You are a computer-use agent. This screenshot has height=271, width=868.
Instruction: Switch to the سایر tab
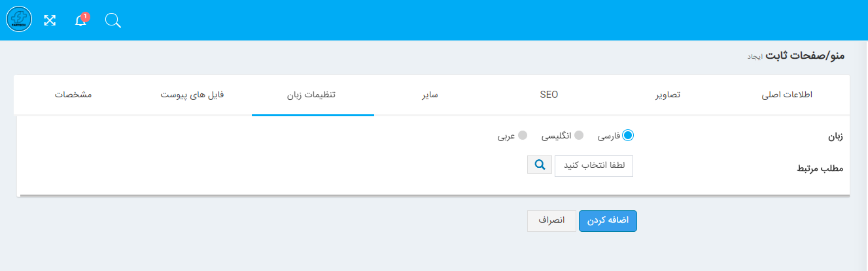430,95
